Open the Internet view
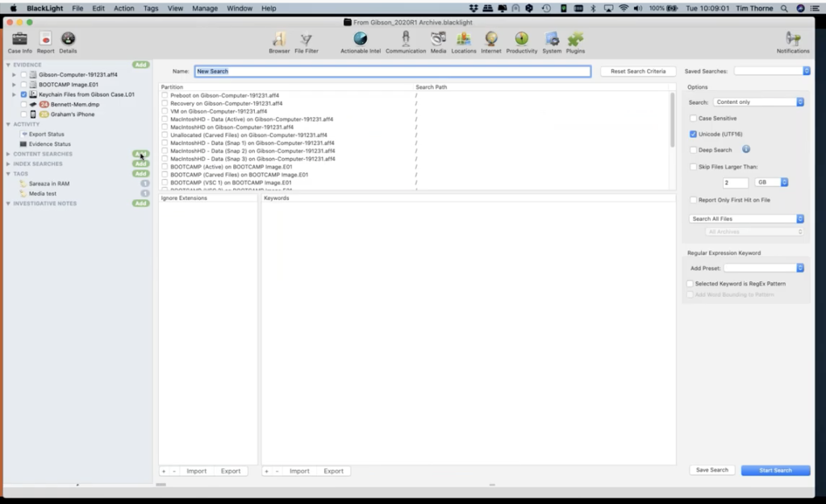Viewport: 826px width, 504px height. (491, 42)
